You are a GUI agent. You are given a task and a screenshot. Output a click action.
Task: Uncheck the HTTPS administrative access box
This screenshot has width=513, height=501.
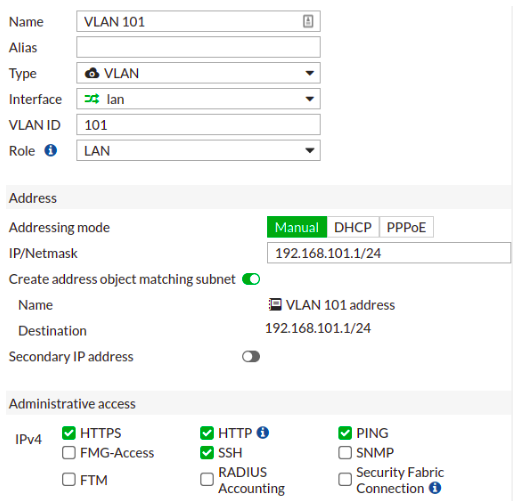[x=69, y=433]
